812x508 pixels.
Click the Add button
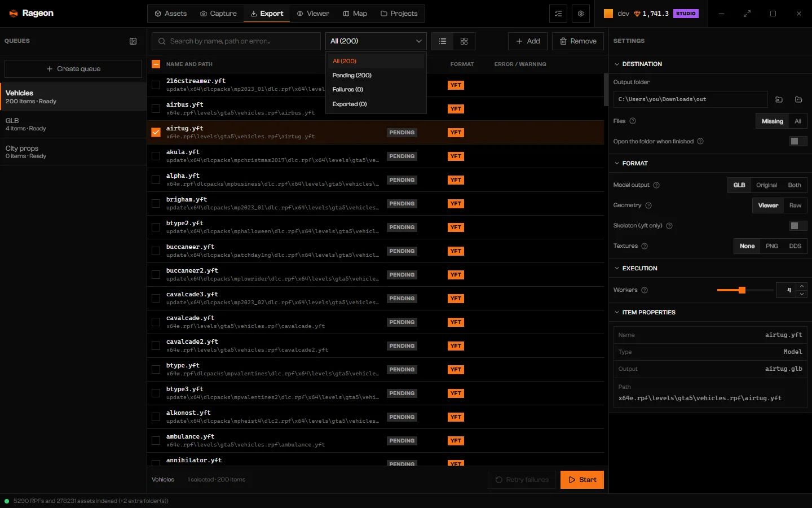click(x=528, y=41)
